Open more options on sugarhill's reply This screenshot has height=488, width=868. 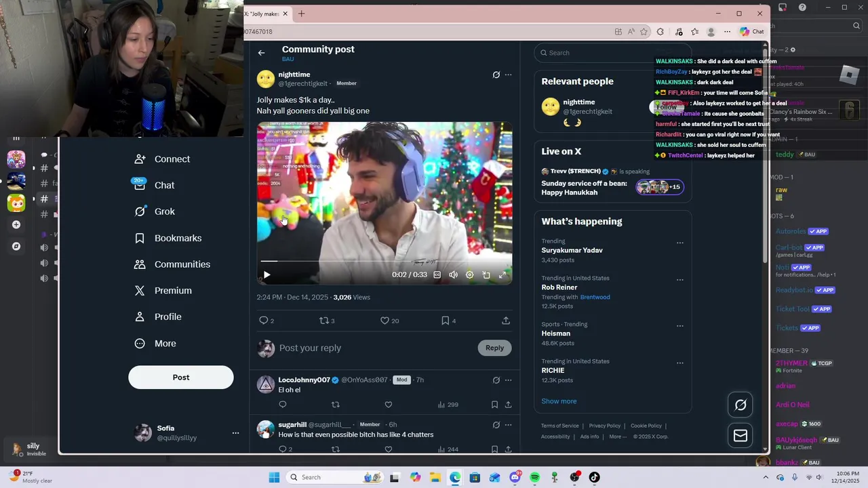click(508, 425)
